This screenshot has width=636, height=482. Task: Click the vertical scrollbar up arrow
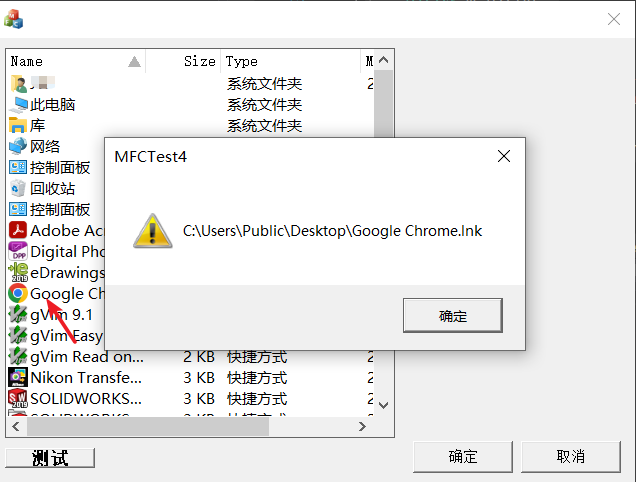383,60
